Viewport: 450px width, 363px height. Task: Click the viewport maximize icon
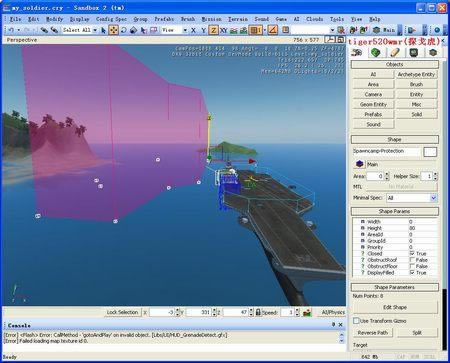pyautogui.click(x=340, y=40)
